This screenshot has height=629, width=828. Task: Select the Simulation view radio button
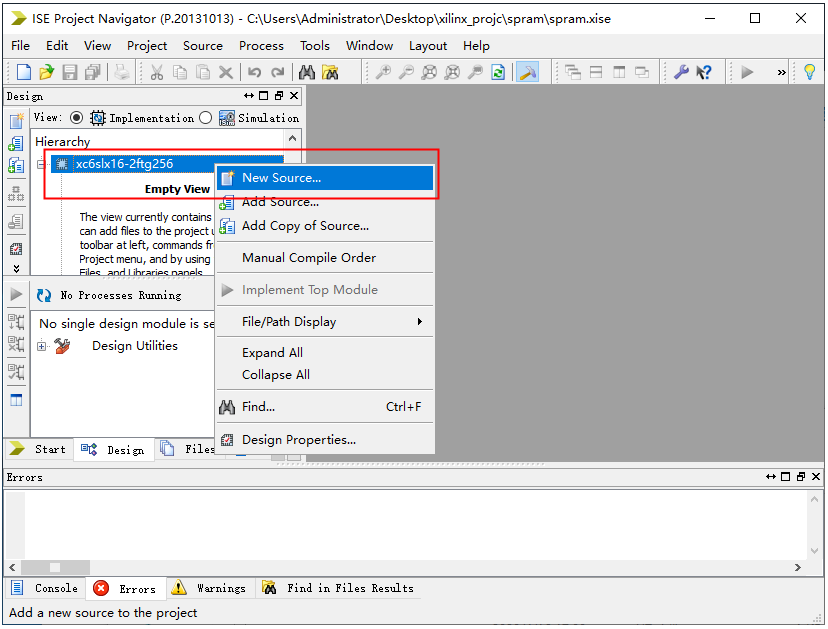205,118
